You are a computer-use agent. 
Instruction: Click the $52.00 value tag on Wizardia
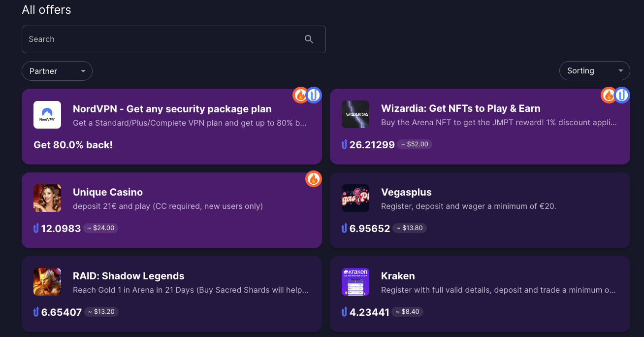coord(415,144)
